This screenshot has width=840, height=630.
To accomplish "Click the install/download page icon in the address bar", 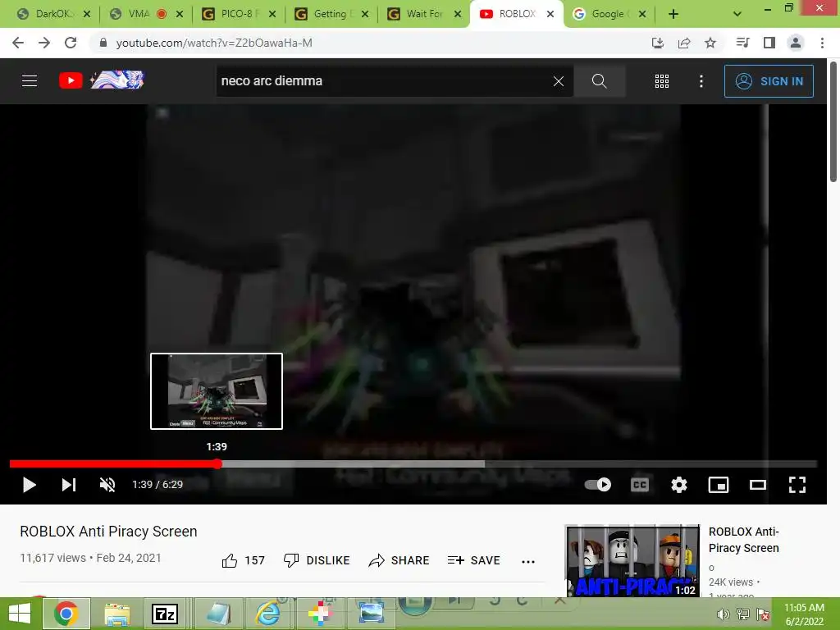I will tap(657, 43).
